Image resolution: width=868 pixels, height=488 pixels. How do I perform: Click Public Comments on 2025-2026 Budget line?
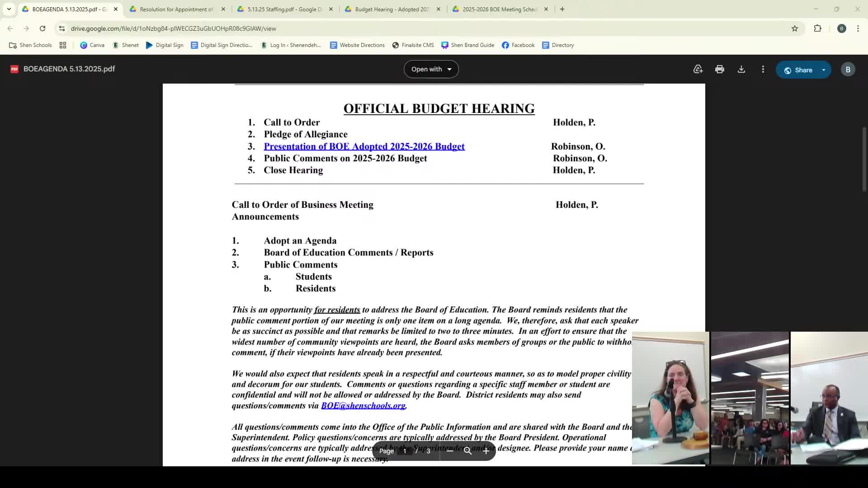click(x=345, y=159)
